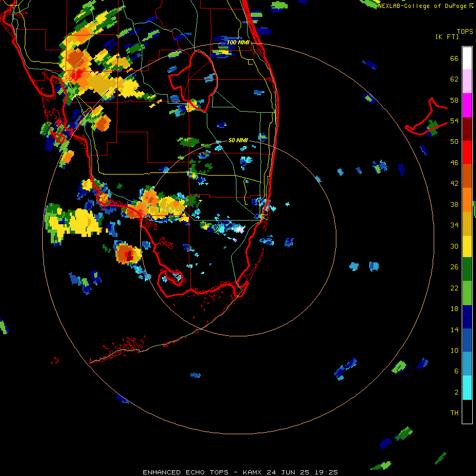This screenshot has width=476, height=476.
Task: Click the "22" scale number
Action: [454, 288]
